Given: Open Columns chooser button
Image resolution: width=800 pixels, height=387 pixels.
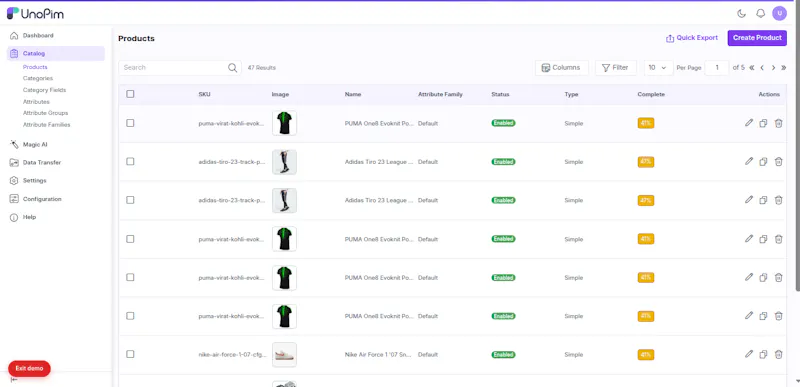Looking at the screenshot, I should coord(561,68).
